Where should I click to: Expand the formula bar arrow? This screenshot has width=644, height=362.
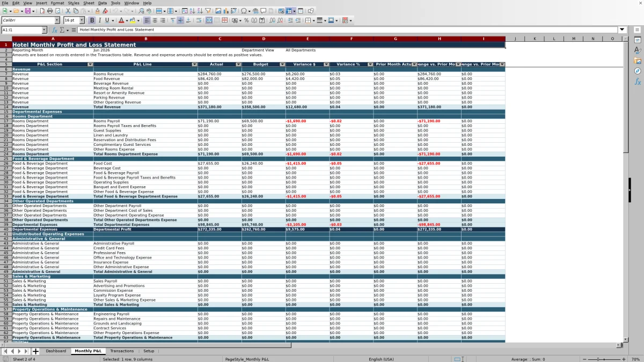click(622, 30)
